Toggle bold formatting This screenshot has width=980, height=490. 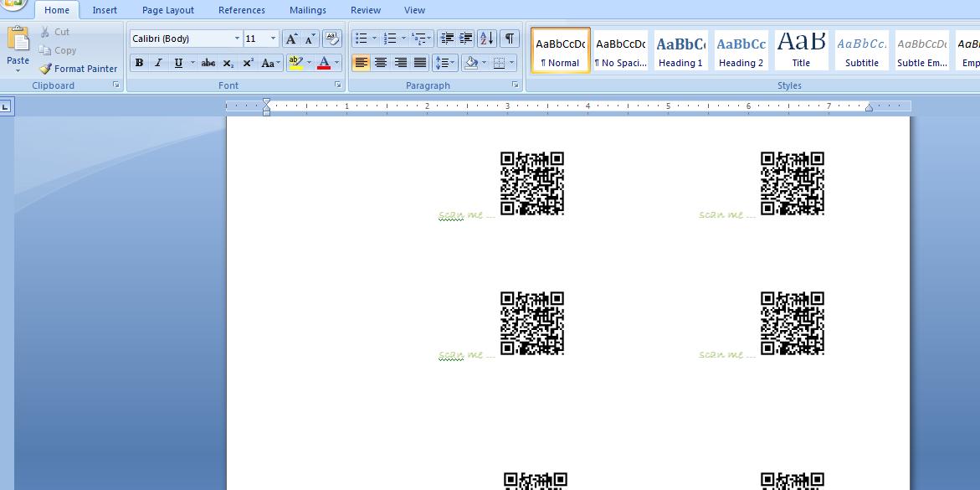(x=139, y=63)
